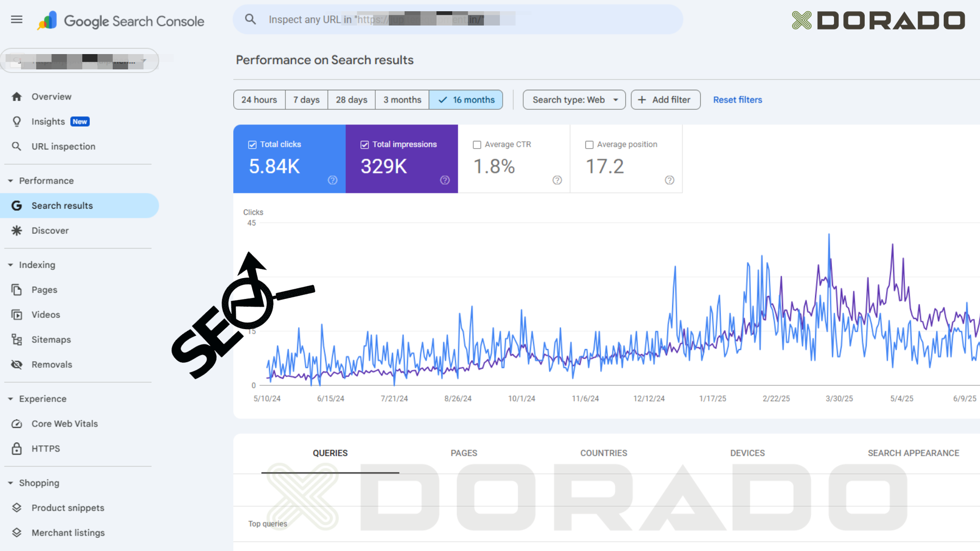Switch to the PAGES tab
This screenshot has width=980, height=551.
464,453
